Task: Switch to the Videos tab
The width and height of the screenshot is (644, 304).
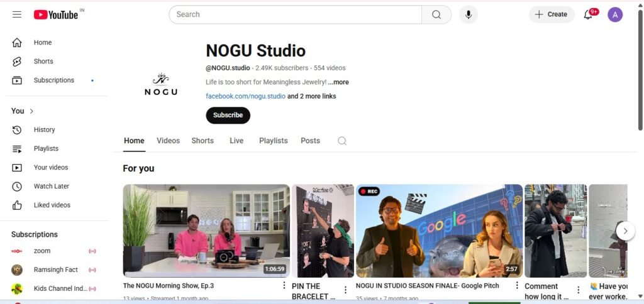Action: [x=169, y=141]
